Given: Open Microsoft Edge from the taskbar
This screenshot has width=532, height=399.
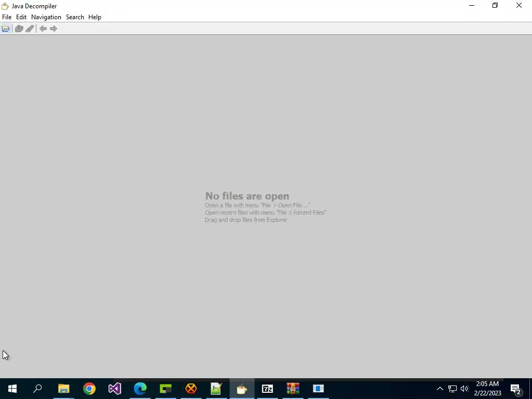Looking at the screenshot, I should [140, 389].
